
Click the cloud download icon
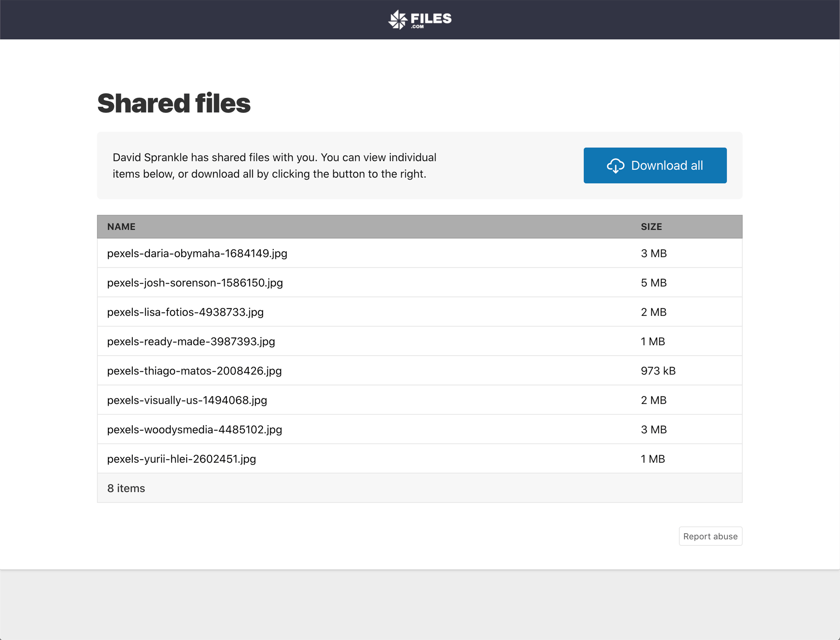click(615, 166)
